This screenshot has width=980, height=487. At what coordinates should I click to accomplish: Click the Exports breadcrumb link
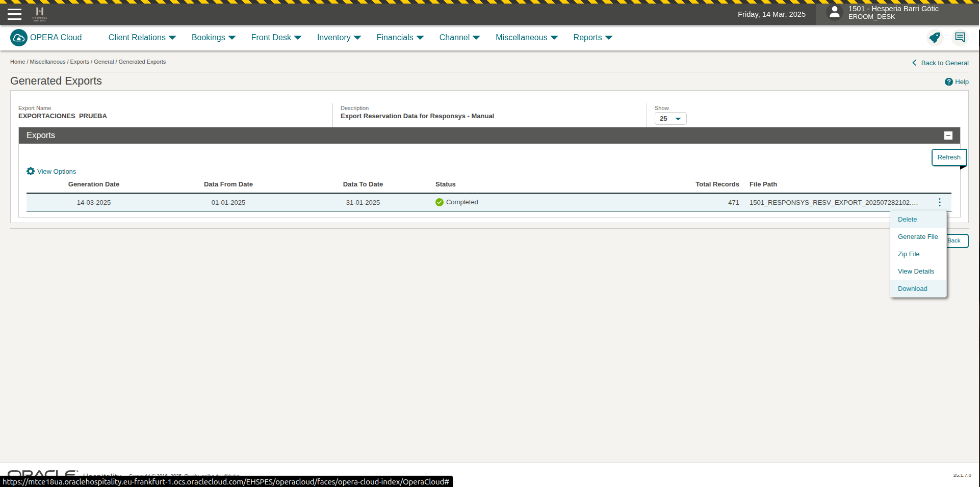(80, 62)
